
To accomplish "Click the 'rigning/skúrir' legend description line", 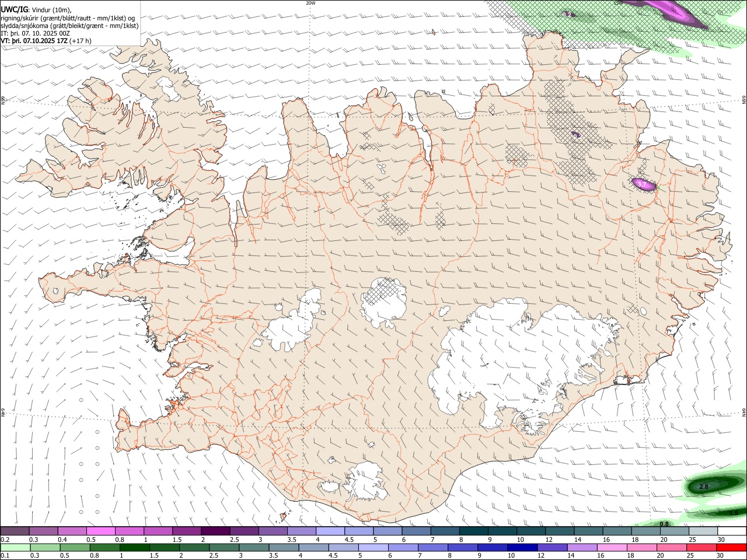I will coord(68,17).
